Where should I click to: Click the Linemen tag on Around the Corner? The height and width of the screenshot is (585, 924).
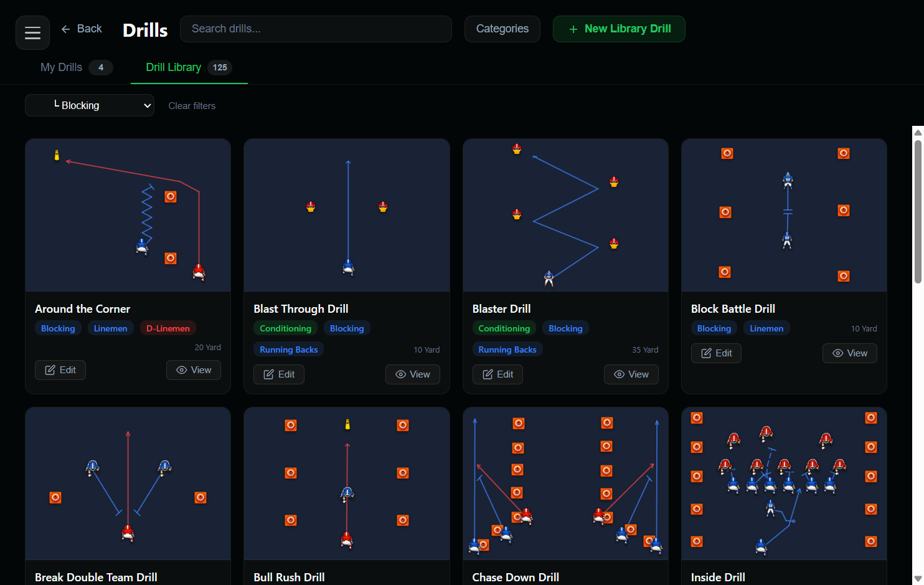click(x=111, y=328)
